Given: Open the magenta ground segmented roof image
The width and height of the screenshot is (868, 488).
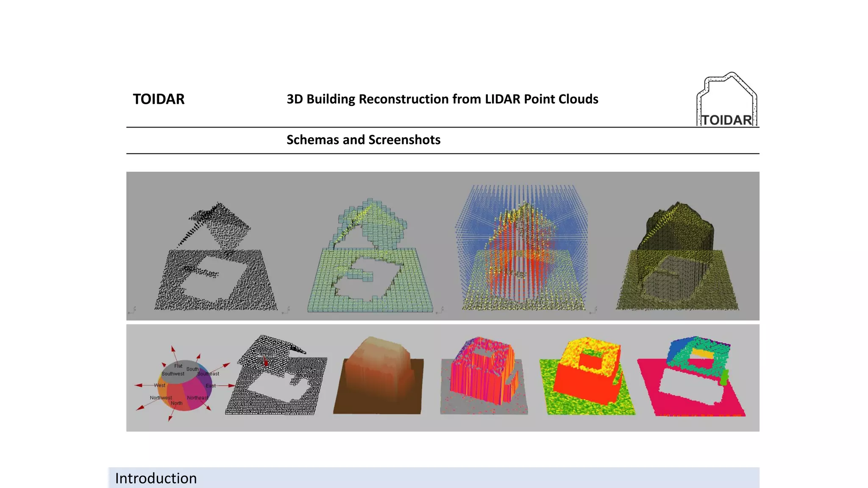Looking at the screenshot, I should coord(691,376).
